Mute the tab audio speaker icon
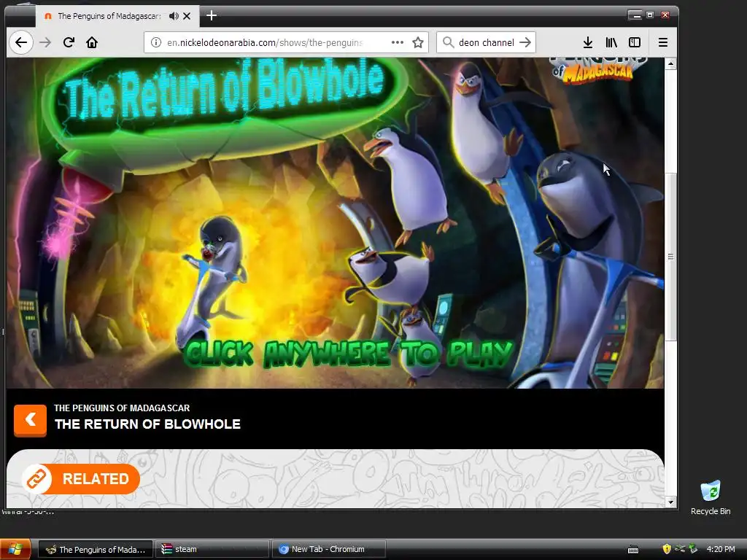Screen dimensions: 747x560 pos(174,16)
